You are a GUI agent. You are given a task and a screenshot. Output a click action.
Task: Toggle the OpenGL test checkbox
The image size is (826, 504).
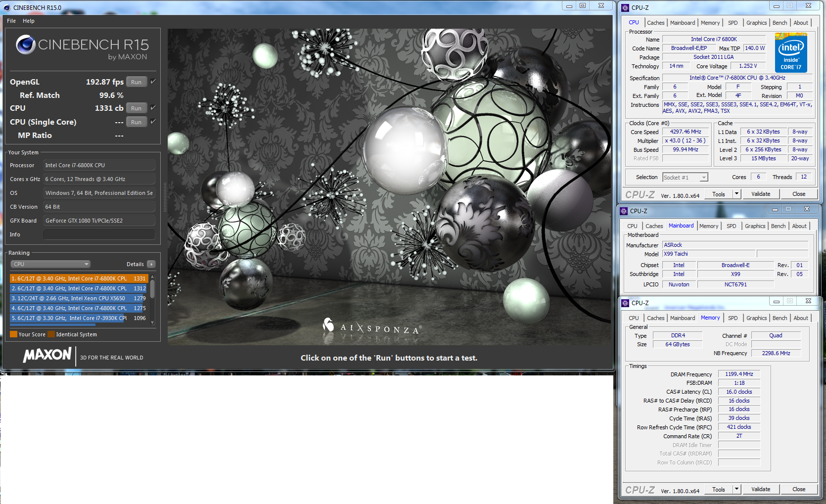click(x=153, y=82)
